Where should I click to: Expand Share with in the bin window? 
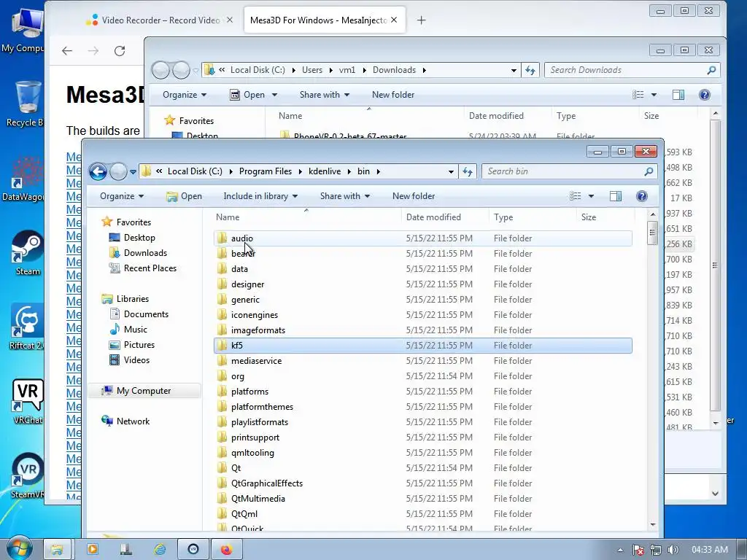tap(345, 196)
